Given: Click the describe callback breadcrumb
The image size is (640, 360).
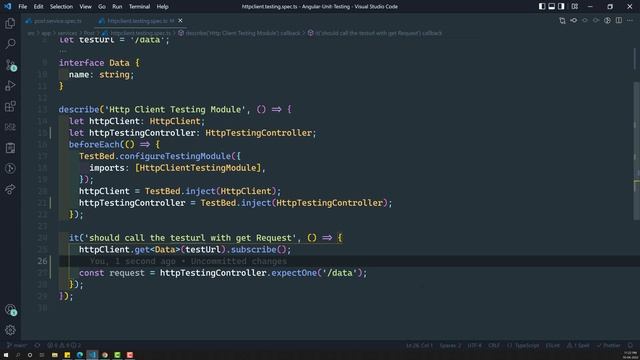Looking at the screenshot, I should pyautogui.click(x=239, y=33).
